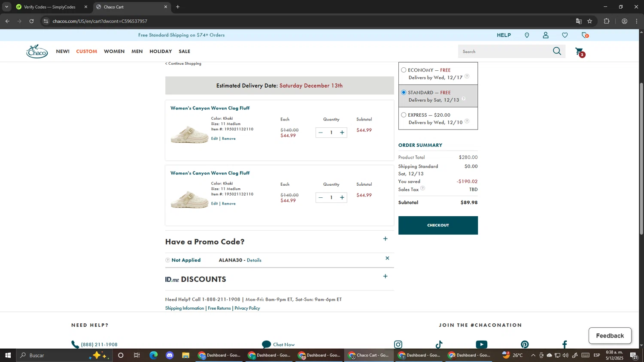The width and height of the screenshot is (644, 362).
Task: Open Chaco TikTok page icon
Action: (439, 344)
